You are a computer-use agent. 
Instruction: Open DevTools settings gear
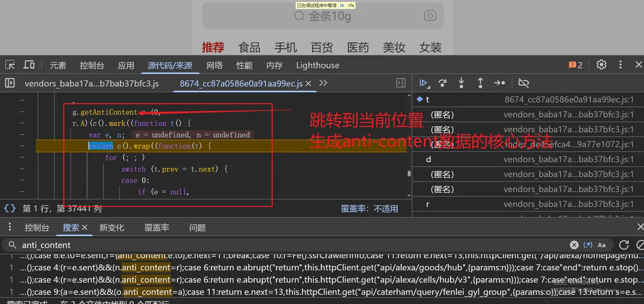click(x=601, y=65)
